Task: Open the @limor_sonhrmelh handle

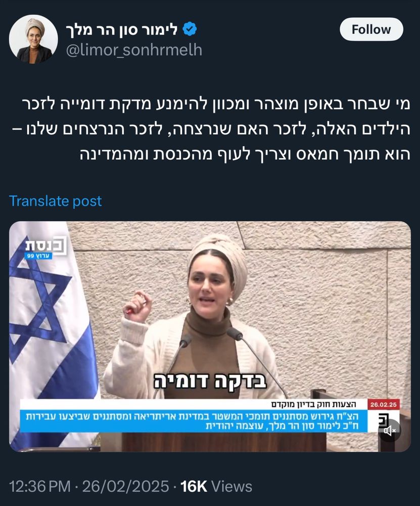Action: coord(134,50)
